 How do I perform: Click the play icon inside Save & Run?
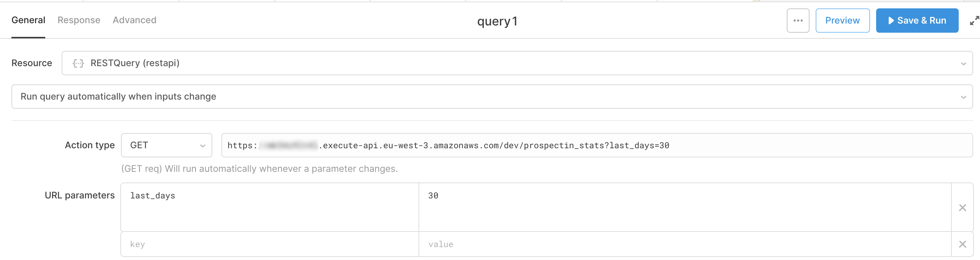(x=891, y=21)
